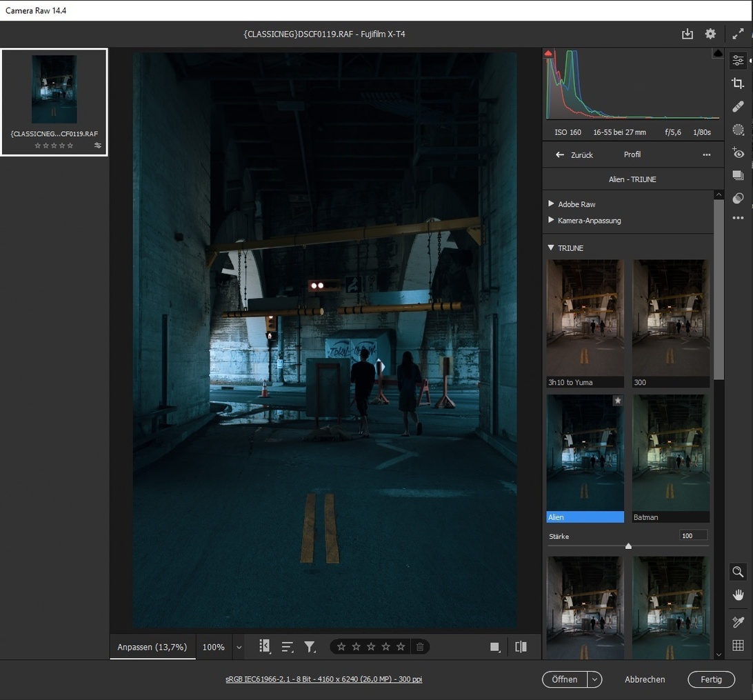Pick the color sampler eyedropper tool
This screenshot has height=700, width=753.
click(x=738, y=622)
